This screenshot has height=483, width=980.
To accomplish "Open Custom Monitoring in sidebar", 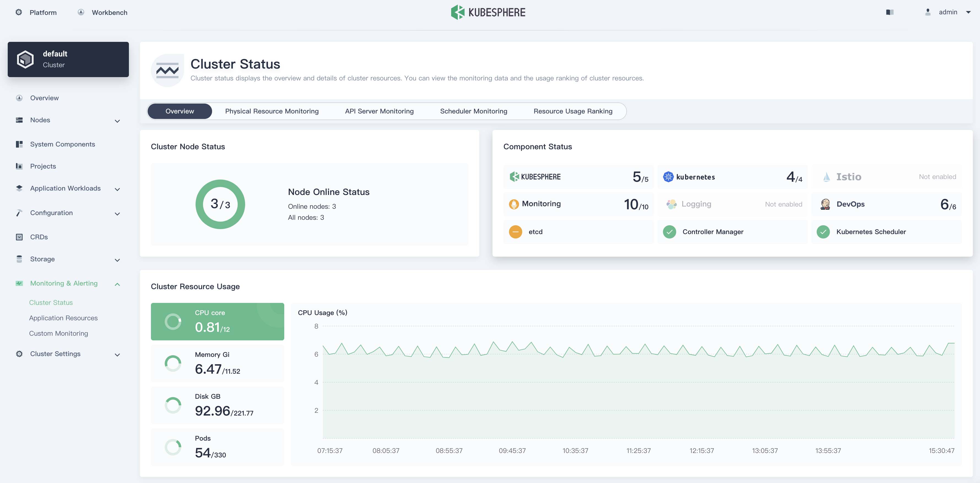I will (x=59, y=333).
